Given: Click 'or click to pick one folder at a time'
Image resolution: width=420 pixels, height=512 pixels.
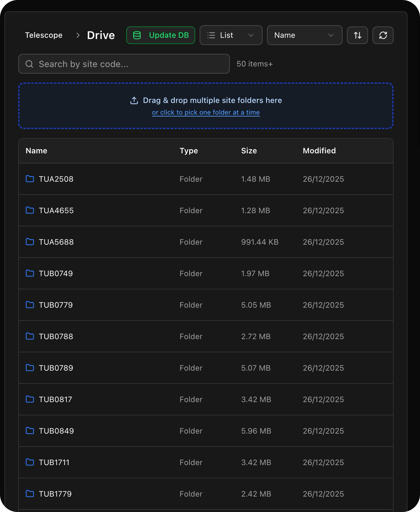Looking at the screenshot, I should (x=206, y=112).
